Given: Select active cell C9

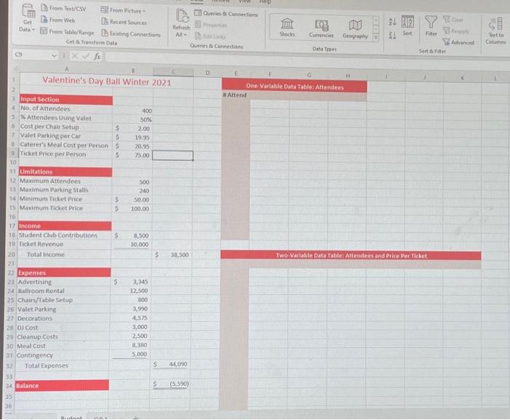Looking at the screenshot, I should point(173,156).
